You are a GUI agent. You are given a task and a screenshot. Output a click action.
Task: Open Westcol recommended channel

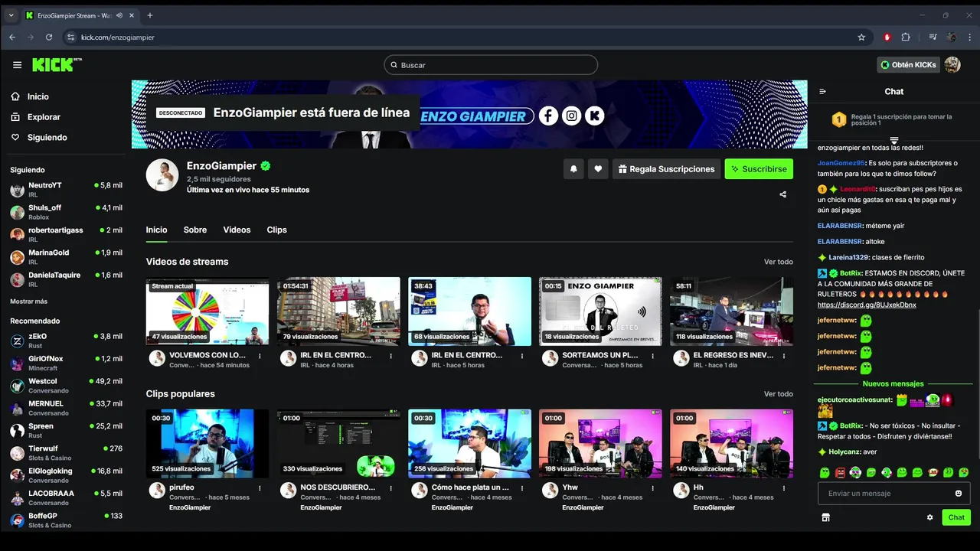point(67,385)
